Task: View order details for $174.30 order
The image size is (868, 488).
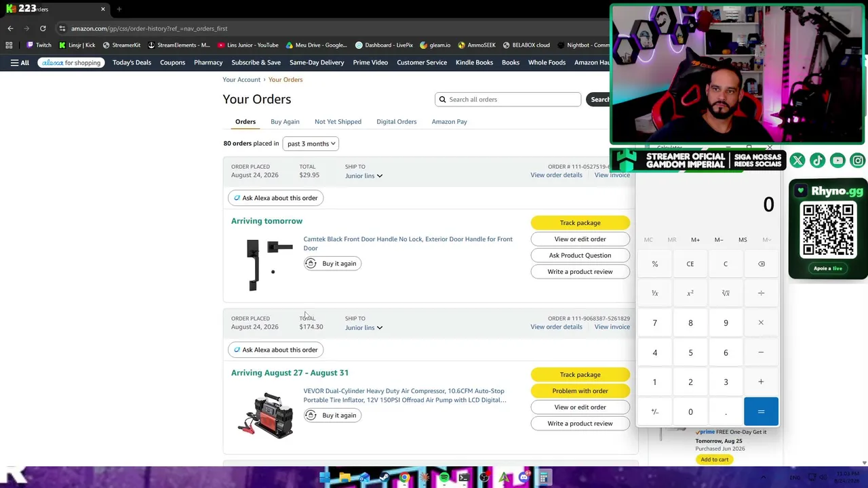Action: point(556,327)
